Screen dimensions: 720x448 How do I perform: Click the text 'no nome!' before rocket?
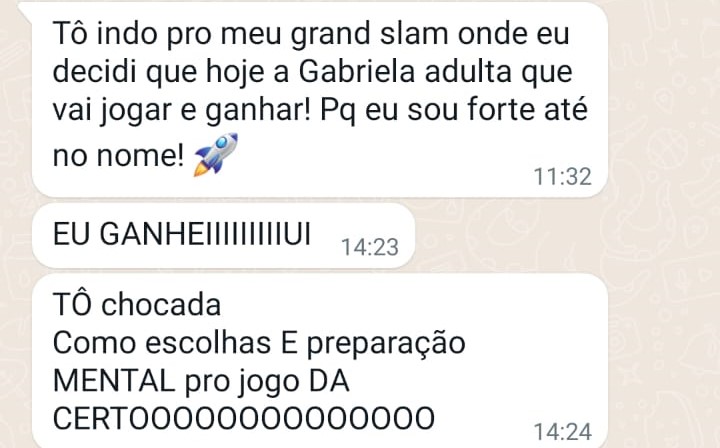pyautogui.click(x=118, y=156)
